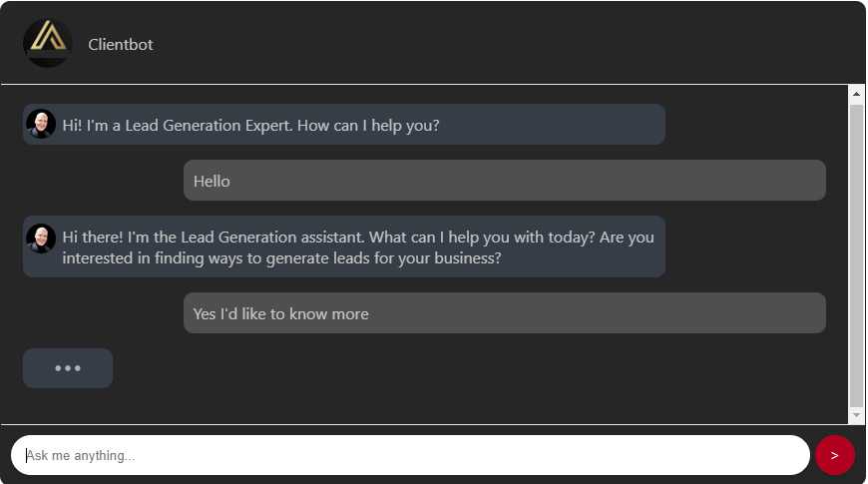Click the 'Lead Generation Expert' greeting message
Screen dimensions: 868x484
click(x=344, y=125)
